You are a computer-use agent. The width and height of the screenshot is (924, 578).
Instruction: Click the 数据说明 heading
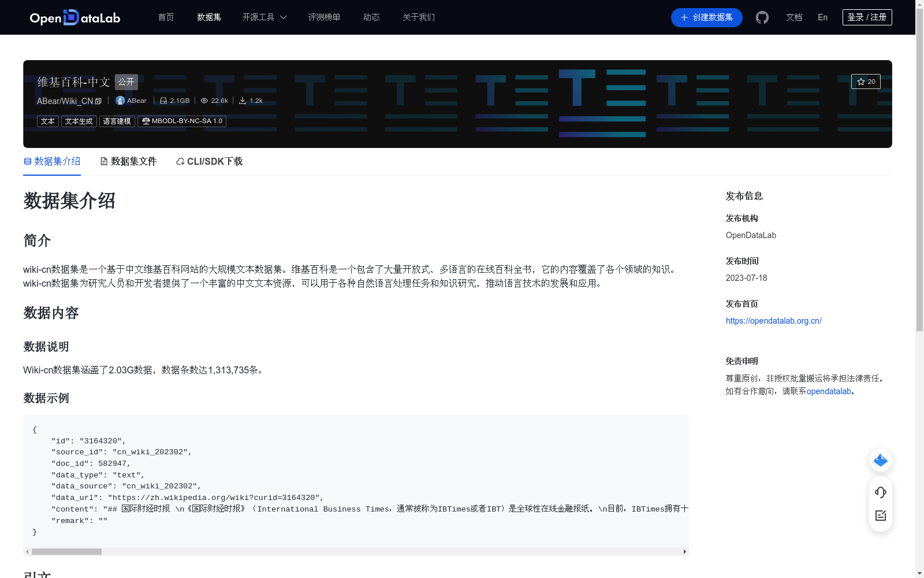(x=46, y=347)
